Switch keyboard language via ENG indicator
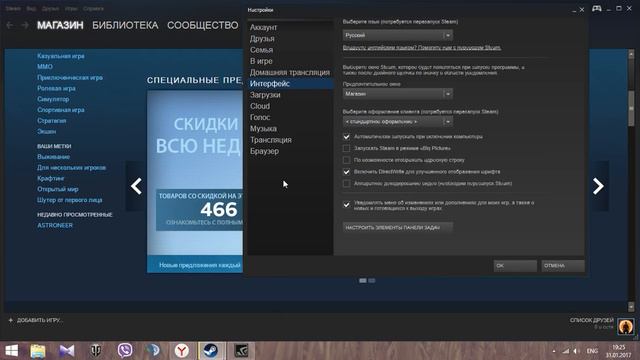Viewport: 640px width, 360px height. coord(592,351)
